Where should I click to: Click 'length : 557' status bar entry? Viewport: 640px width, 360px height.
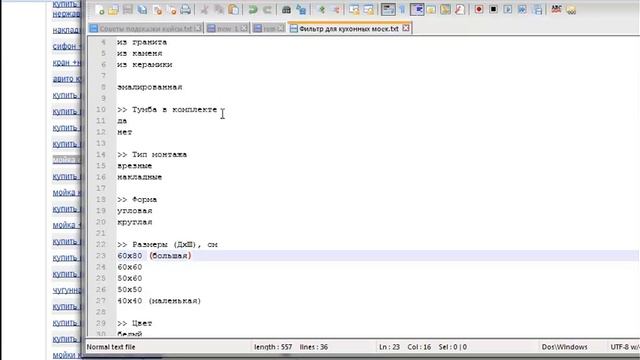[x=273, y=347]
